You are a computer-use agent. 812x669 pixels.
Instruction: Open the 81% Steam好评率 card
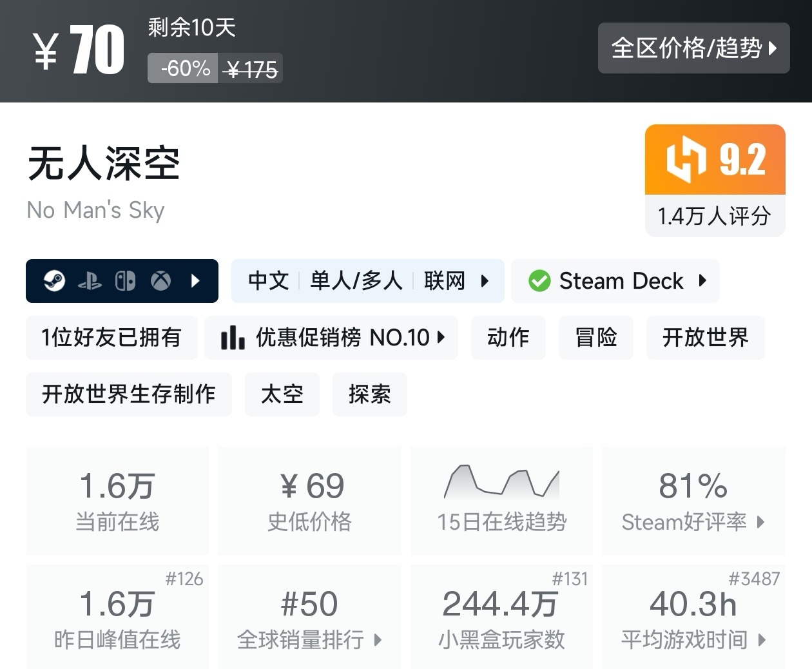(693, 501)
